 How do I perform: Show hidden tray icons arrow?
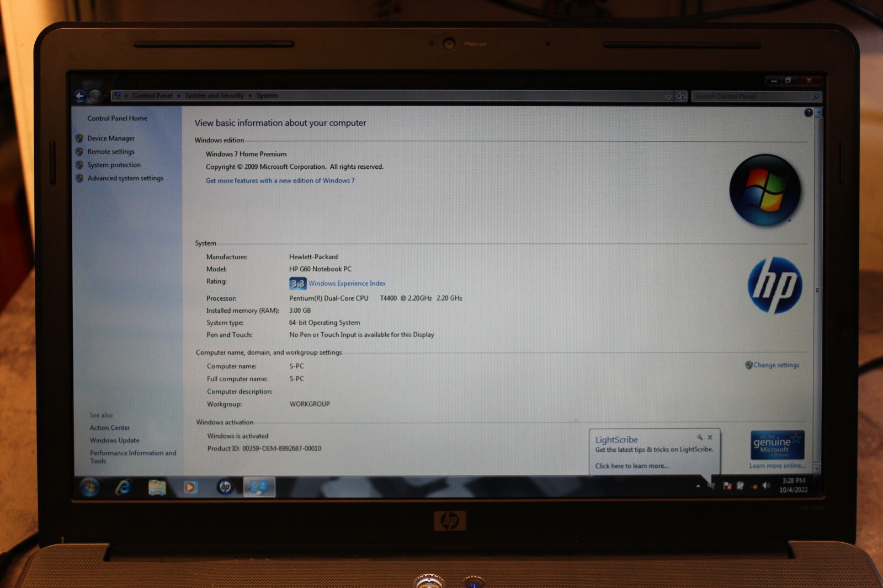click(x=698, y=486)
